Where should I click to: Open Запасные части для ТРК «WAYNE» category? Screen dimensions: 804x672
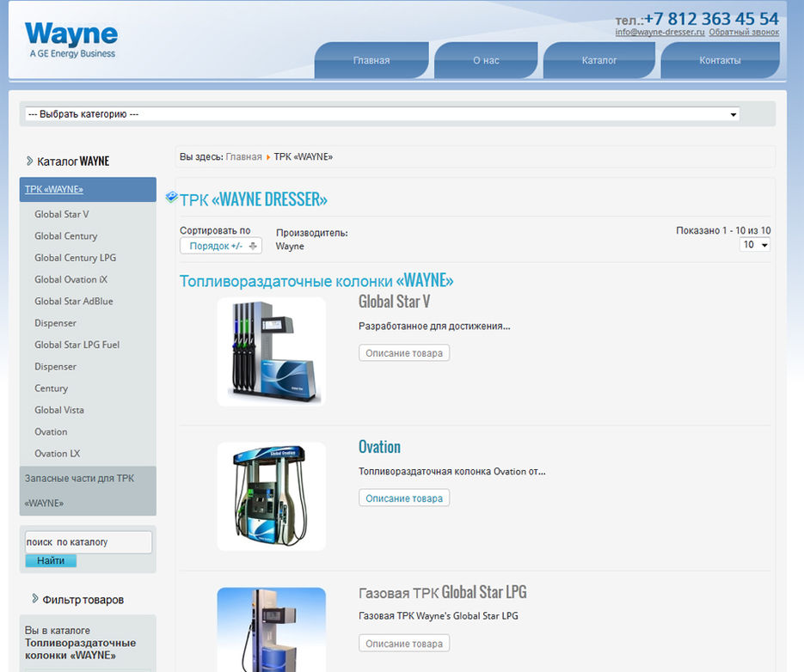(88, 491)
